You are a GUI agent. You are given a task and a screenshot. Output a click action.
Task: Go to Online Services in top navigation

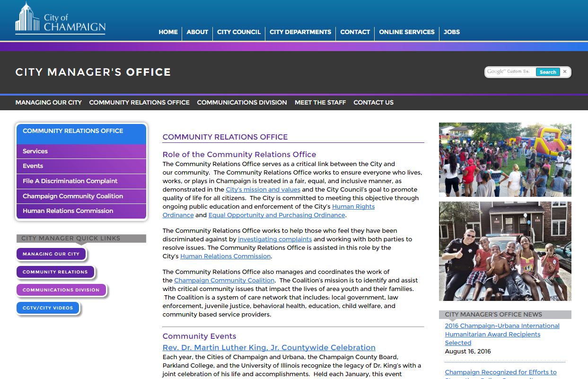406,32
